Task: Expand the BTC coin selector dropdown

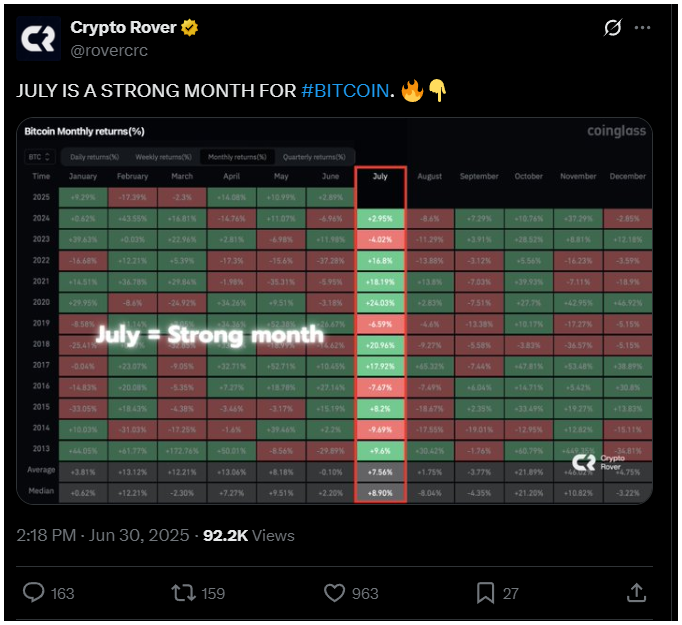Action: pyautogui.click(x=40, y=157)
